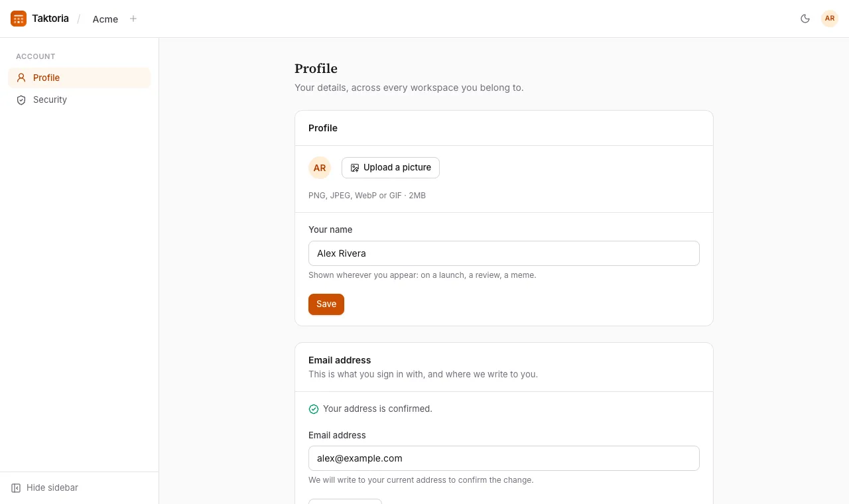Click the Taktoria logo icon
Viewport: 849px width, 504px height.
click(19, 19)
